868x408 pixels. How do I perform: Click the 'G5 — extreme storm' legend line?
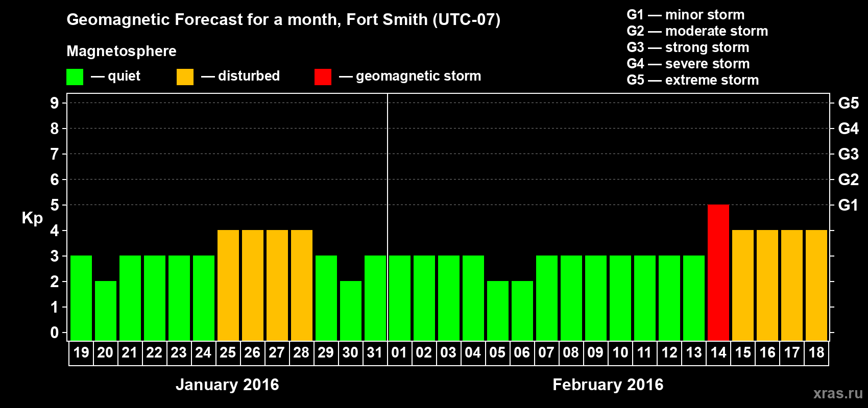(x=693, y=80)
